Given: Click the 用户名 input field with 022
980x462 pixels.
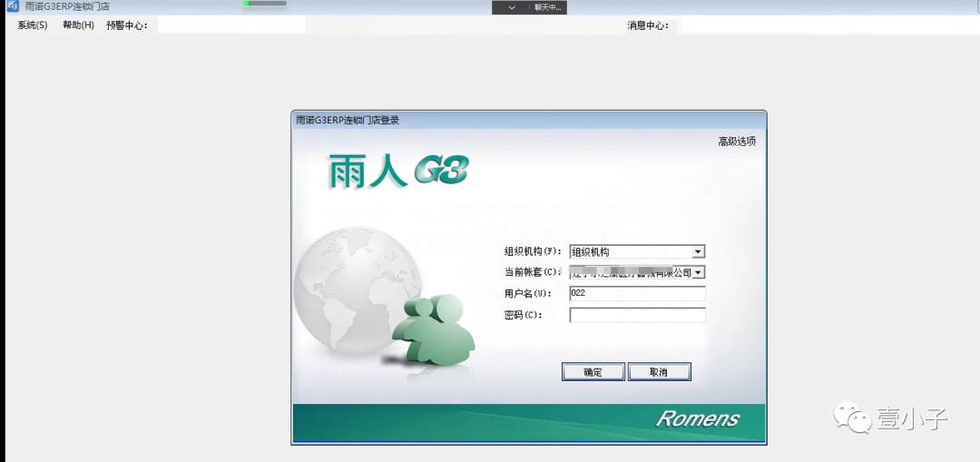Looking at the screenshot, I should (638, 293).
